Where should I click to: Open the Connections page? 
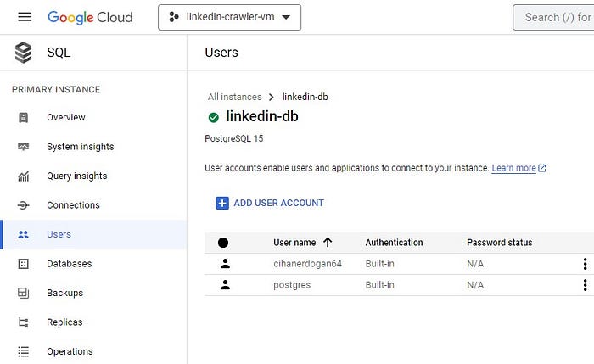(x=74, y=205)
